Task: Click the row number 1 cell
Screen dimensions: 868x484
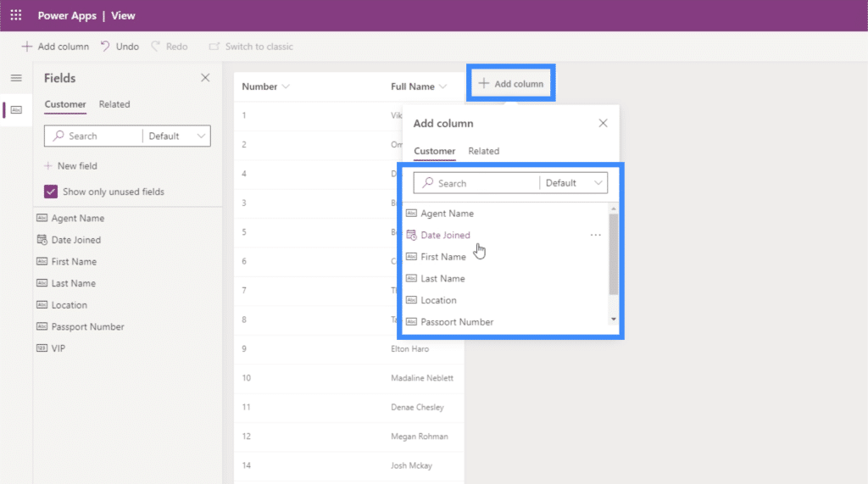Action: pos(244,115)
